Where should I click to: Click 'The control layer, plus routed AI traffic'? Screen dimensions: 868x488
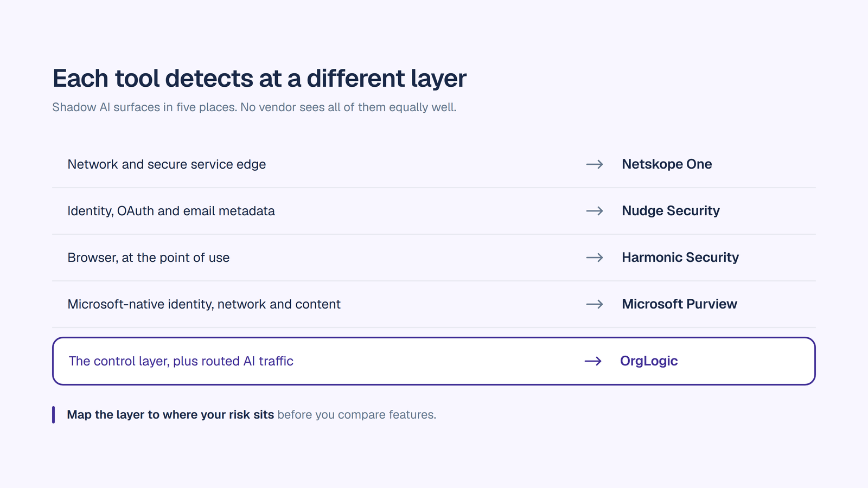pyautogui.click(x=181, y=361)
